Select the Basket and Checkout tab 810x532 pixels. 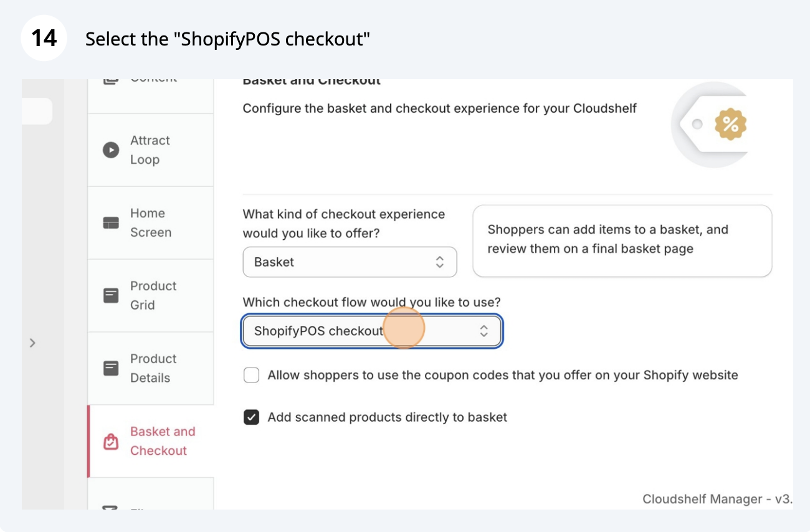(151, 441)
